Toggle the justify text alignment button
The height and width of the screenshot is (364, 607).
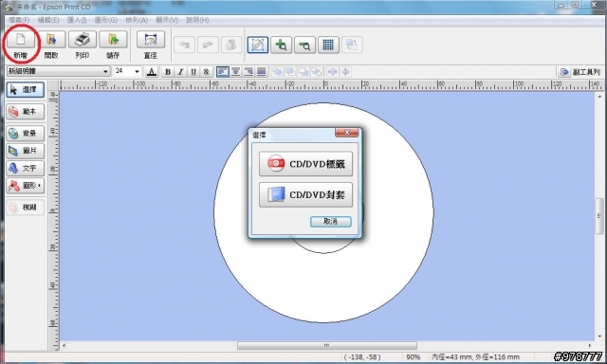coord(262,71)
